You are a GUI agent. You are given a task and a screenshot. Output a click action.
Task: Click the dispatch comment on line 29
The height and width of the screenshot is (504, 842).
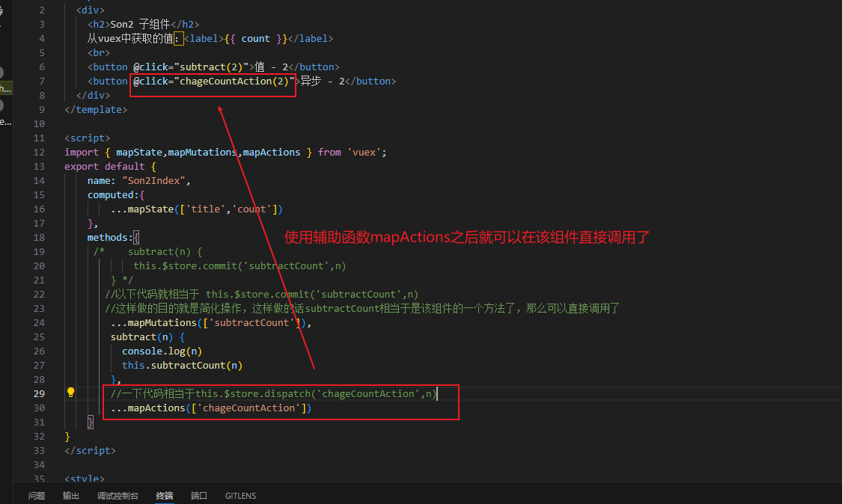pyautogui.click(x=273, y=393)
